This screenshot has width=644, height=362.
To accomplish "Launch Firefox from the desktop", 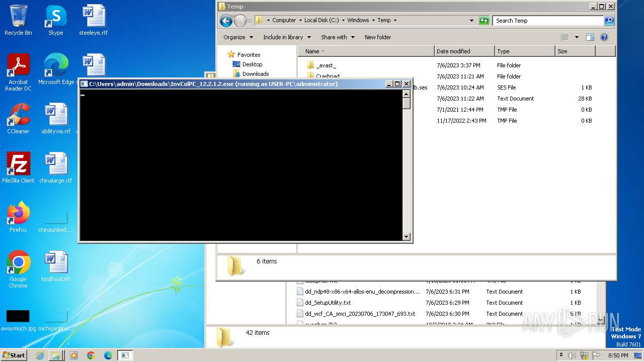I will click(18, 217).
